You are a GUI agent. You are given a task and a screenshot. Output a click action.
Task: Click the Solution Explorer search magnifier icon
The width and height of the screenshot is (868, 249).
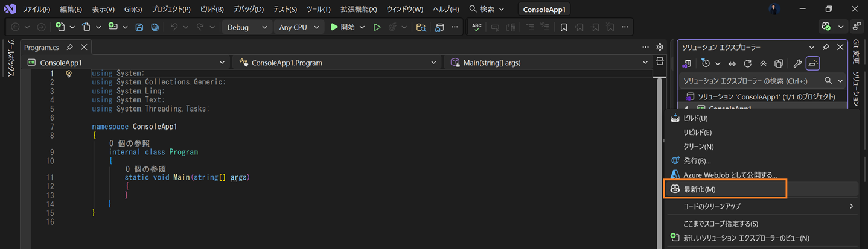(x=828, y=81)
